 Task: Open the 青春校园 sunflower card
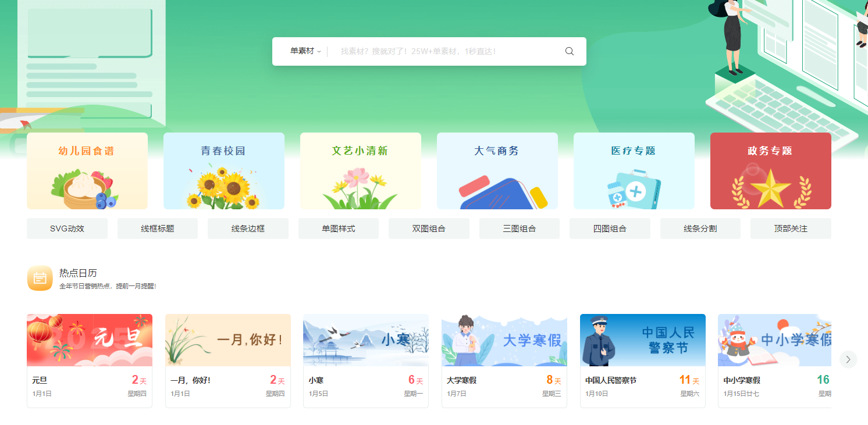pyautogui.click(x=224, y=171)
